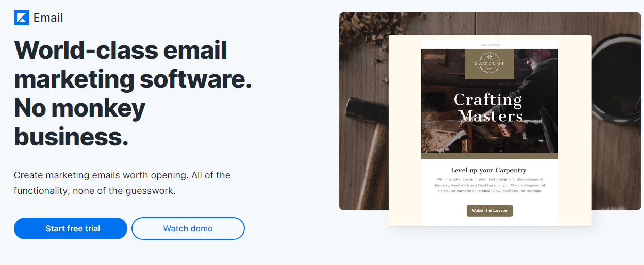Start the free trial

pyautogui.click(x=71, y=228)
